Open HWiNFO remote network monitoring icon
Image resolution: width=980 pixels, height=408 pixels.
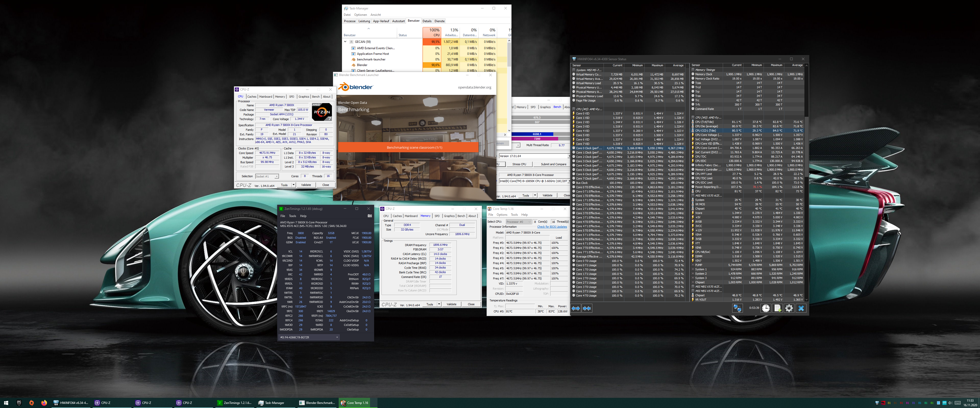click(737, 308)
